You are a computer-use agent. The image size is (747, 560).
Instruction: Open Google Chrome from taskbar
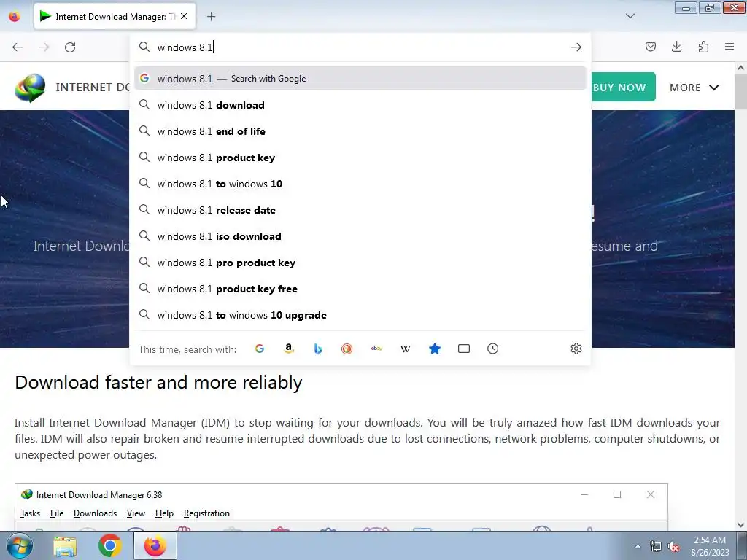click(109, 545)
